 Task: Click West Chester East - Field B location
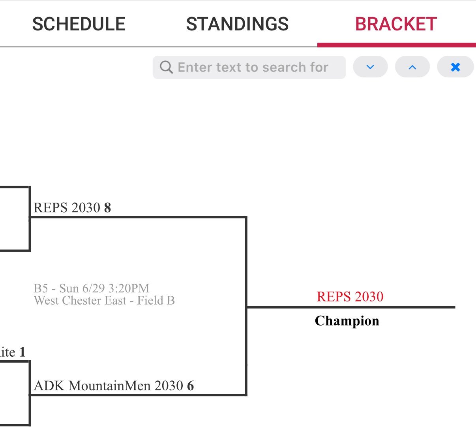pyautogui.click(x=104, y=301)
